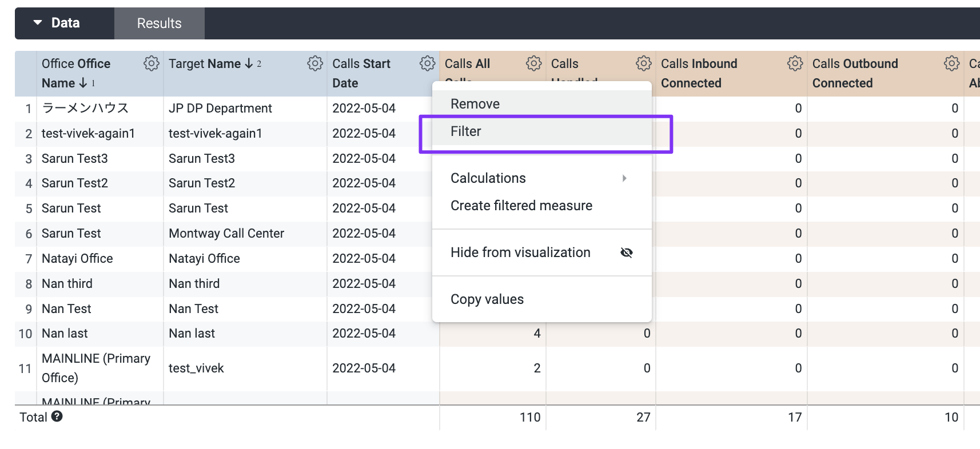980x449 pixels.
Task: Open gear menu for Target Name column
Action: point(315,63)
